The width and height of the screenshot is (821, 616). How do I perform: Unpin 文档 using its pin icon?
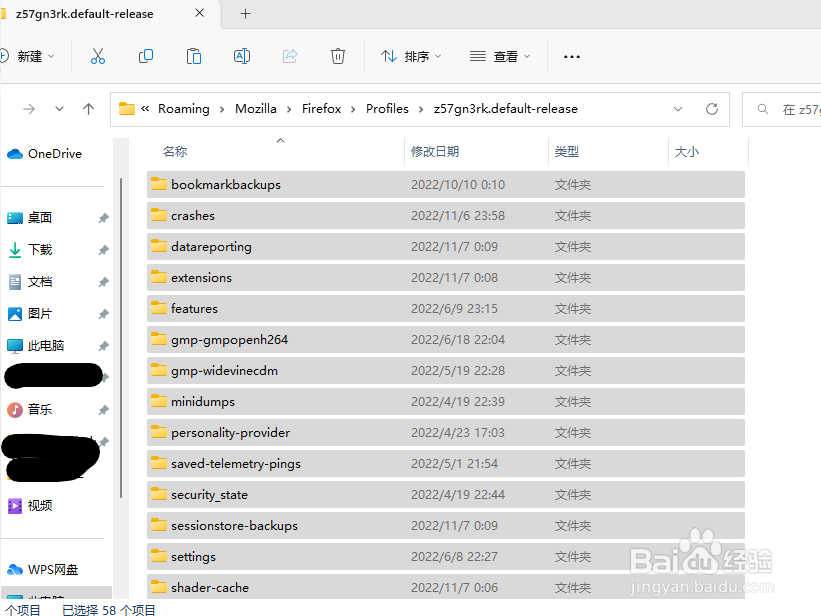104,282
